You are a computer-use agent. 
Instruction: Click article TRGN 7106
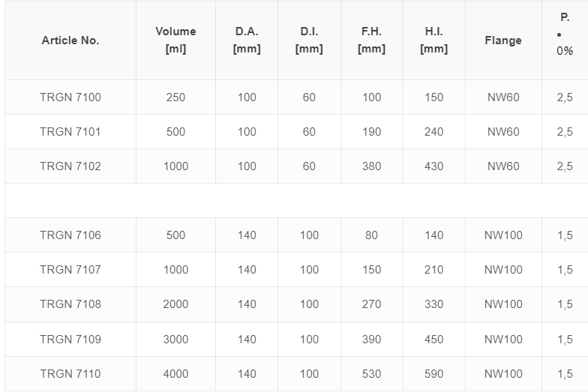pyautogui.click(x=70, y=235)
